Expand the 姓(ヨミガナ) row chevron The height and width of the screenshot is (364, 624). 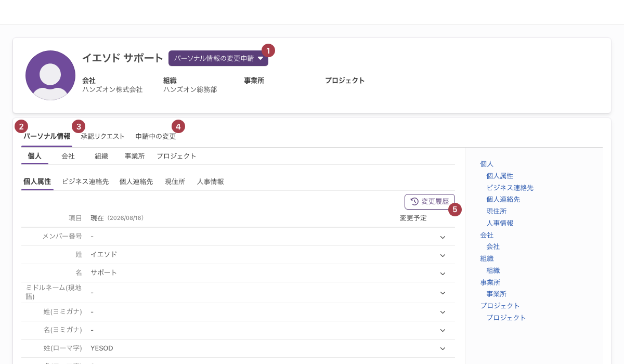[443, 312]
